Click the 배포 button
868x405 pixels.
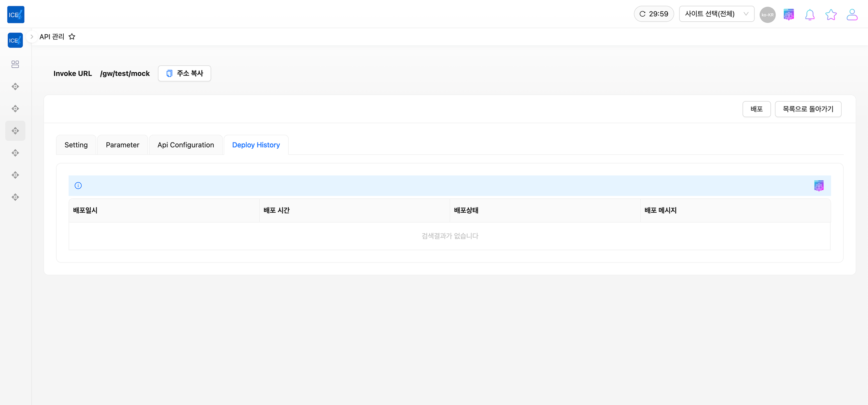pyautogui.click(x=756, y=109)
